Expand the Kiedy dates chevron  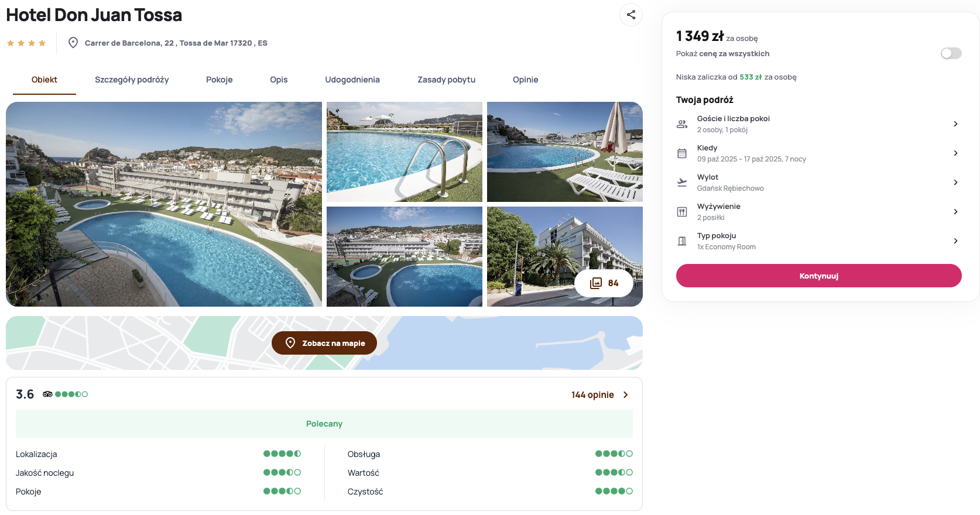955,153
